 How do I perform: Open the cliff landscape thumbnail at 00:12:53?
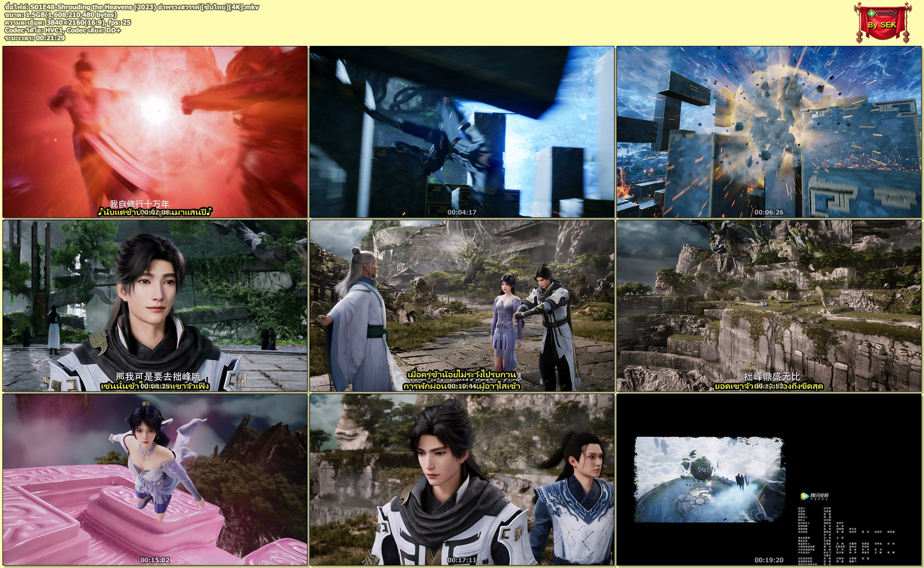pos(769,306)
